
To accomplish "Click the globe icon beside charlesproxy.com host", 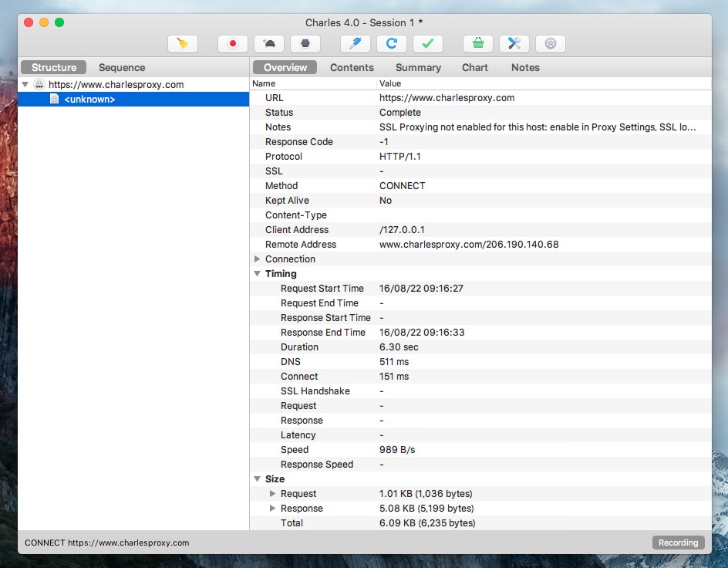I will tap(39, 85).
